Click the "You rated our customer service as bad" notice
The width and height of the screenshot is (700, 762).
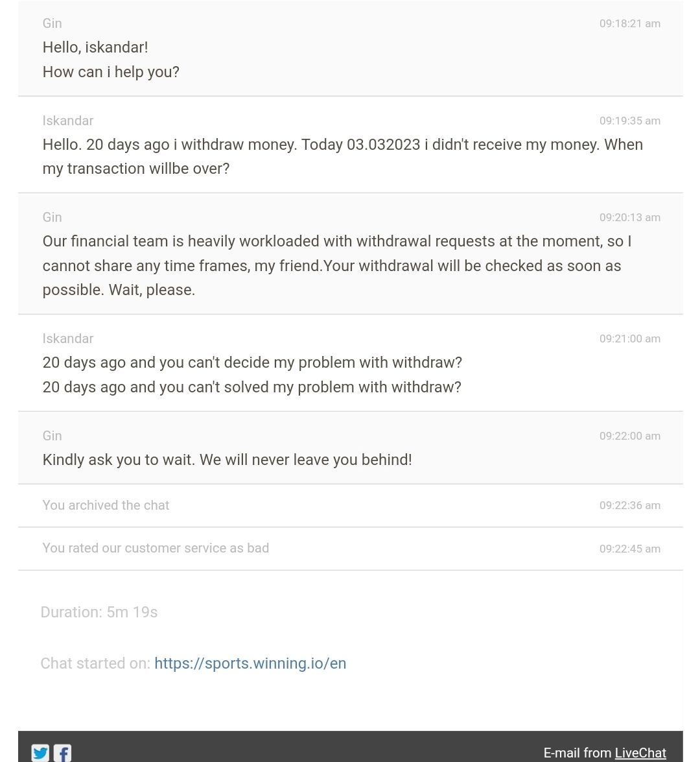[x=156, y=548]
